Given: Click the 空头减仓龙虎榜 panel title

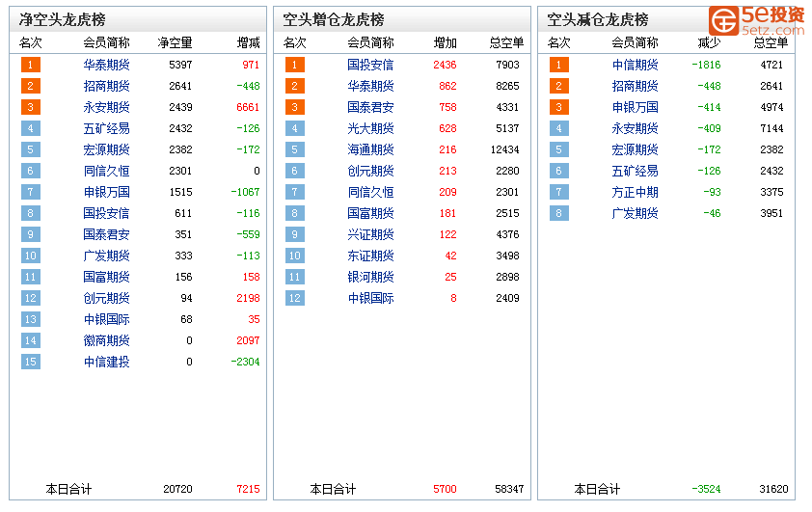Looking at the screenshot, I should tap(598, 19).
